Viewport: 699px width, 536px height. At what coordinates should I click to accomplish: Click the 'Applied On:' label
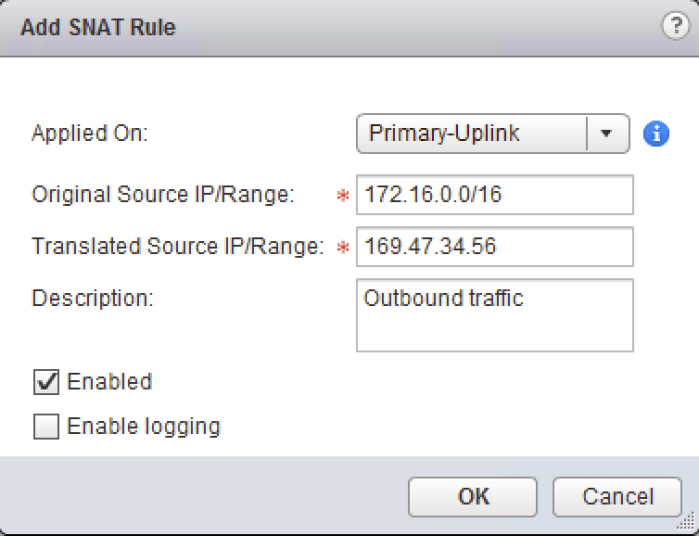coord(90,134)
